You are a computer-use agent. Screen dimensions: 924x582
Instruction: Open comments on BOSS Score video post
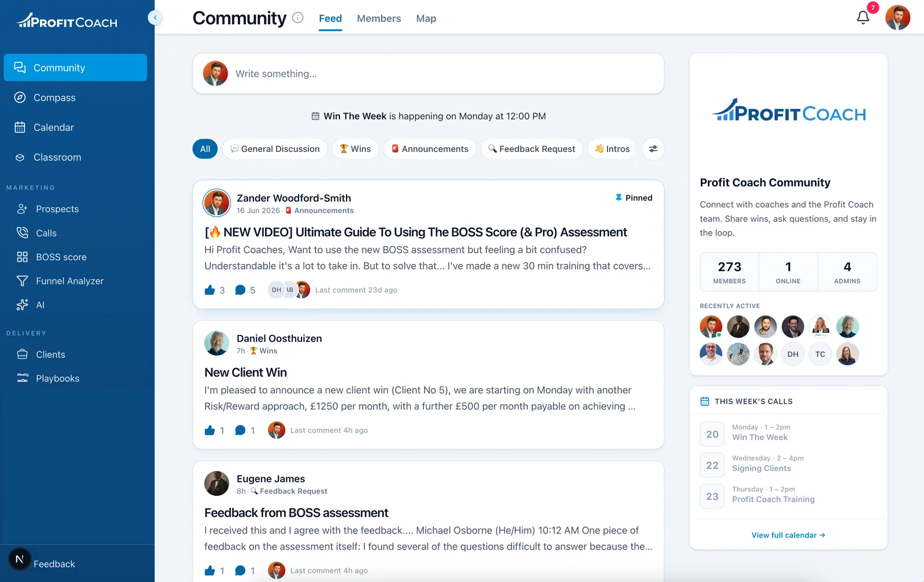[240, 290]
